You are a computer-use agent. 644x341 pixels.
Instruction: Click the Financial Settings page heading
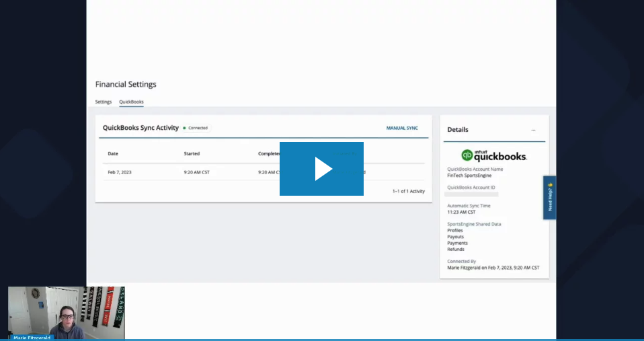coord(126,85)
